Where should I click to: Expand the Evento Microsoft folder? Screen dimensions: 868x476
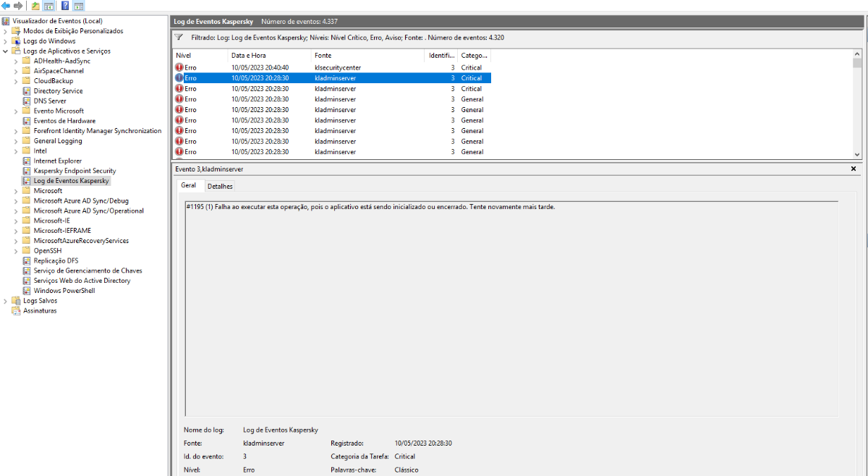tap(16, 111)
